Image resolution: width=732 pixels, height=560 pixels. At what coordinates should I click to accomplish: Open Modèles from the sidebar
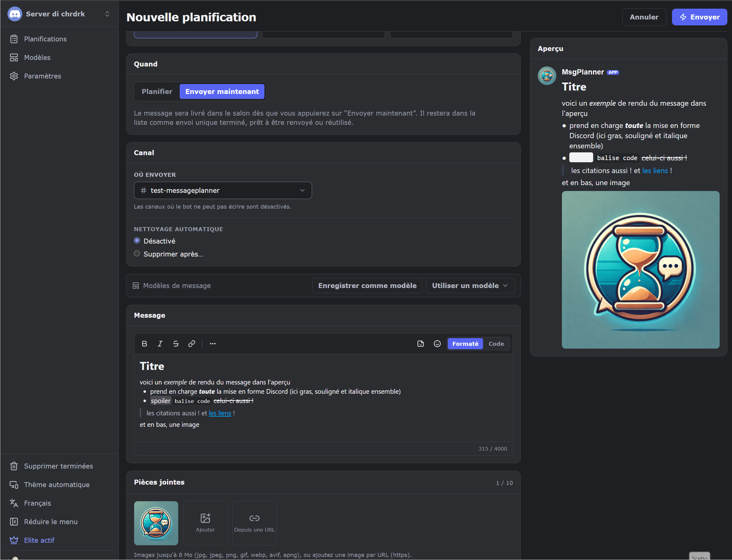[x=59, y=58]
